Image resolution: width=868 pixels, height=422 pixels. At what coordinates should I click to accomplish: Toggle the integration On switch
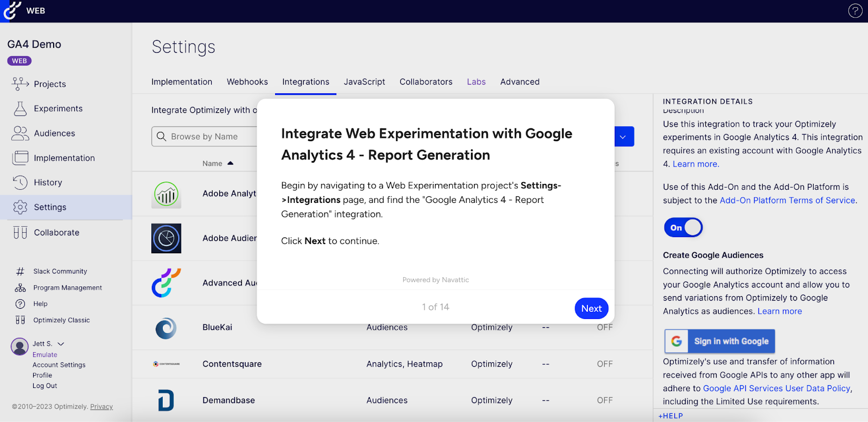click(683, 228)
